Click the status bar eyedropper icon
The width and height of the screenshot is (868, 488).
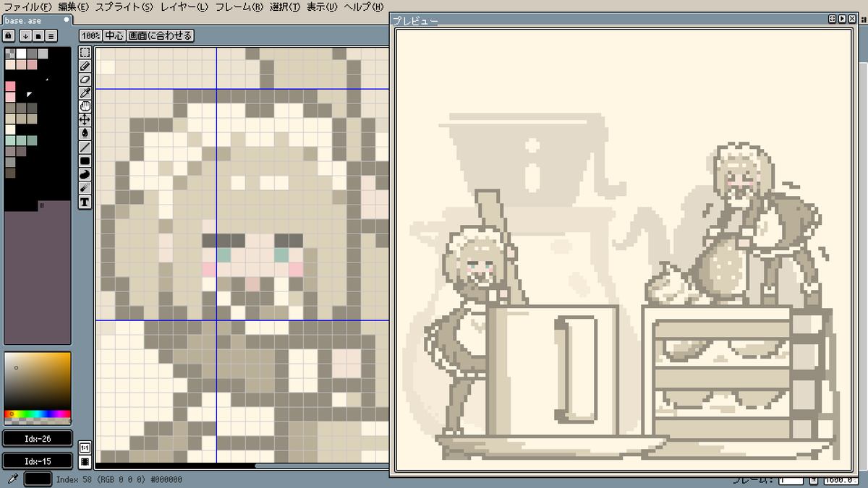12,479
